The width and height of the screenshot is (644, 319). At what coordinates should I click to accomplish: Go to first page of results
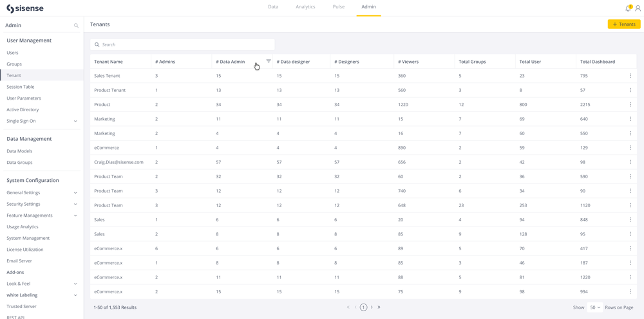(348, 307)
